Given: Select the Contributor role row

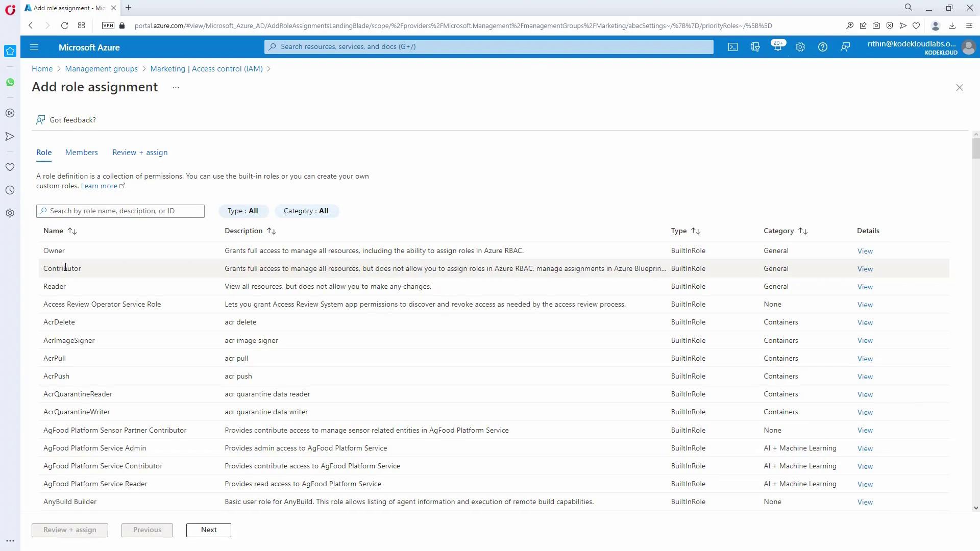Looking at the screenshot, I should click(x=62, y=268).
